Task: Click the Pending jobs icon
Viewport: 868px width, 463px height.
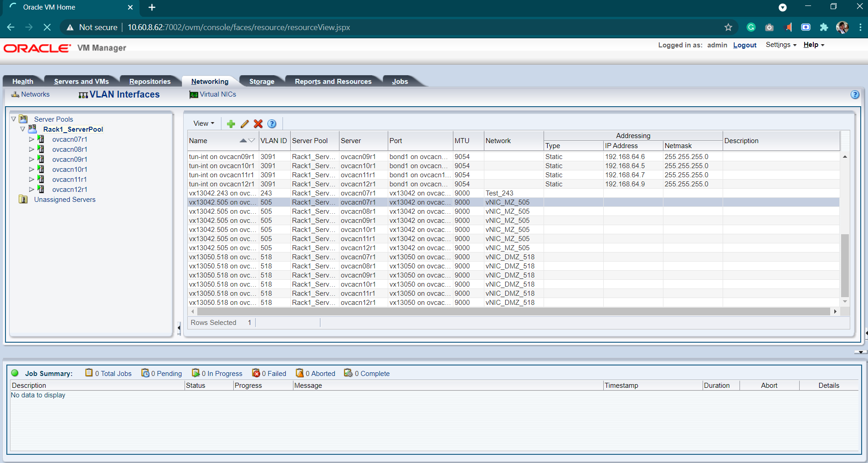Action: click(145, 373)
